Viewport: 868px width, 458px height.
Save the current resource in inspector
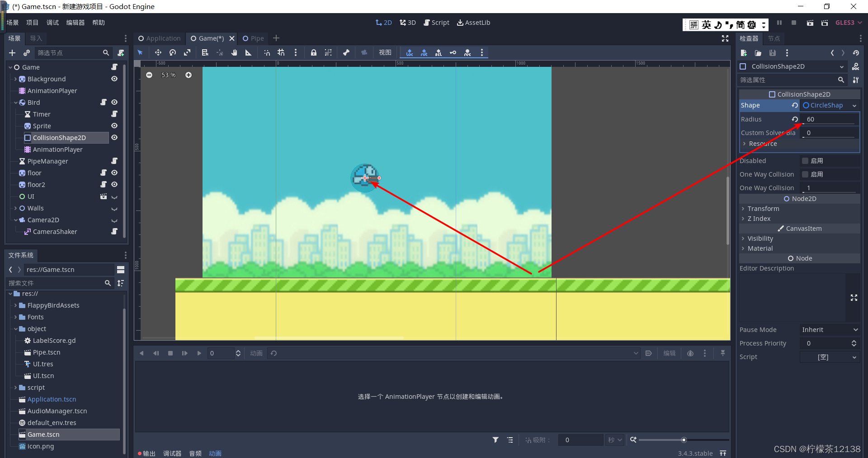click(773, 53)
